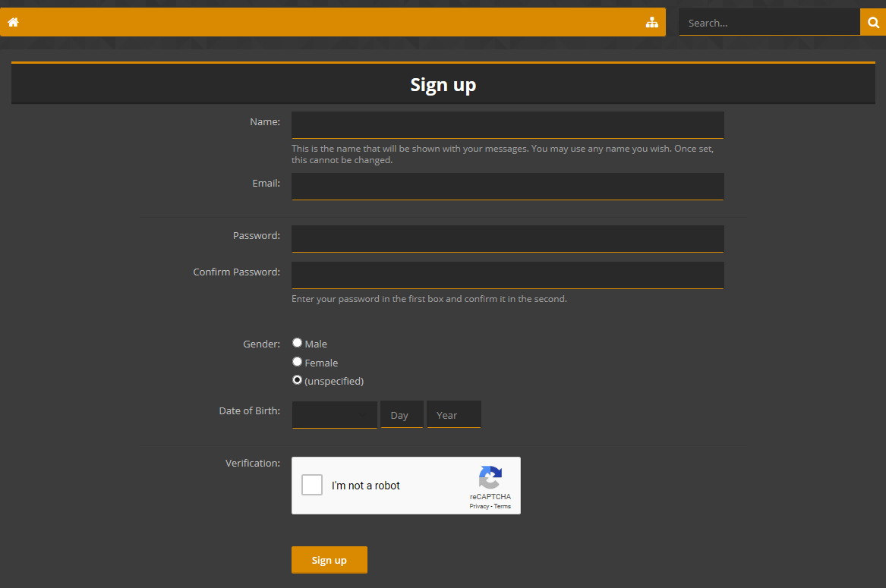Focus the Name input field
The image size is (886, 588).
coord(507,125)
